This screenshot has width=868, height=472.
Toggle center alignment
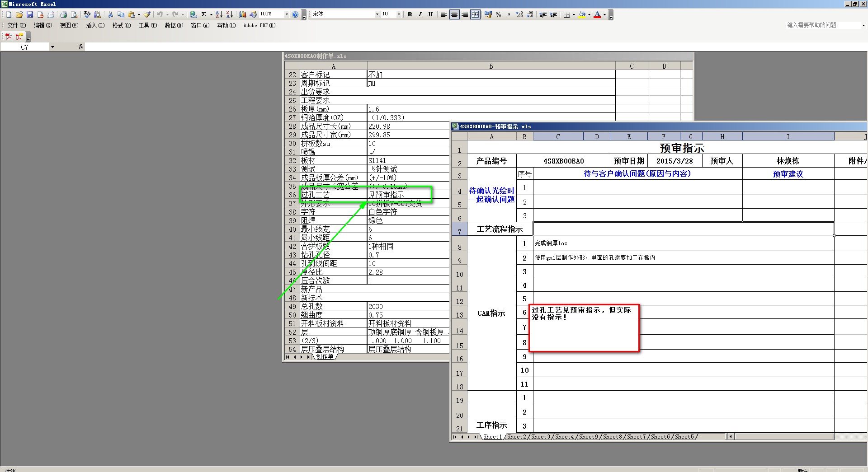pos(454,14)
